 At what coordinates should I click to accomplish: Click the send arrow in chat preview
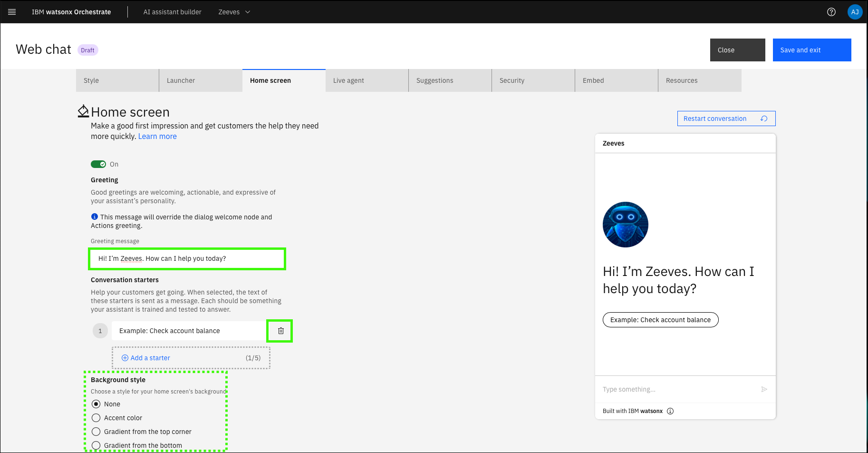pos(764,389)
